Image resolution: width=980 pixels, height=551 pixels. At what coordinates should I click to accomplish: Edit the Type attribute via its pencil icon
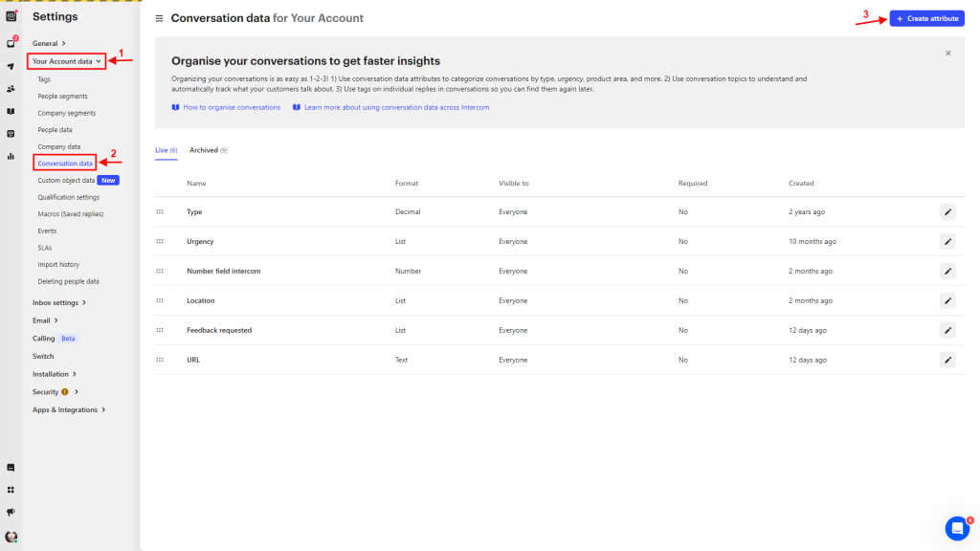[947, 211]
